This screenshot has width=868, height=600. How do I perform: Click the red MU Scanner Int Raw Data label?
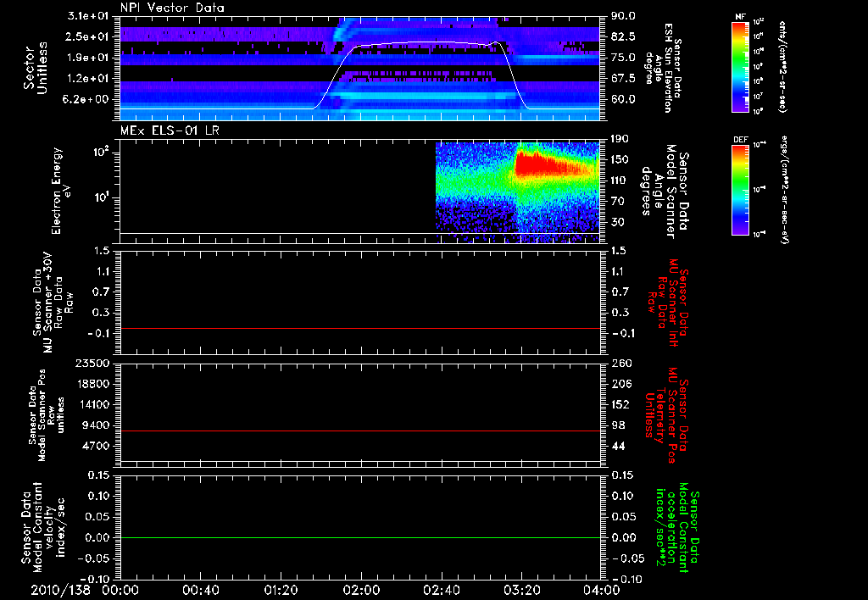[x=666, y=303]
